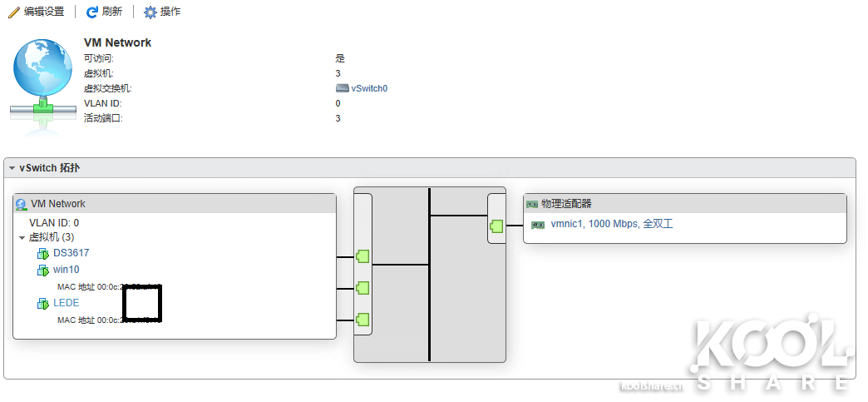868x402 pixels.
Task: Open the 操作 actions menu
Action: pyautogui.click(x=170, y=12)
